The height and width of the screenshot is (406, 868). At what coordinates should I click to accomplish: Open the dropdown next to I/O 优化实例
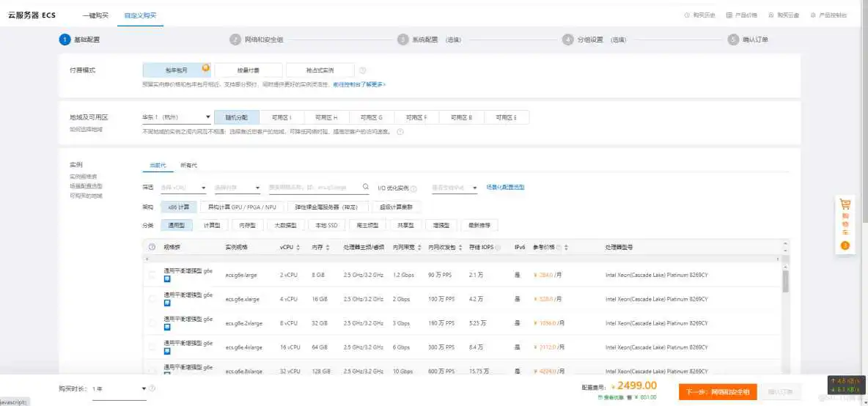455,188
